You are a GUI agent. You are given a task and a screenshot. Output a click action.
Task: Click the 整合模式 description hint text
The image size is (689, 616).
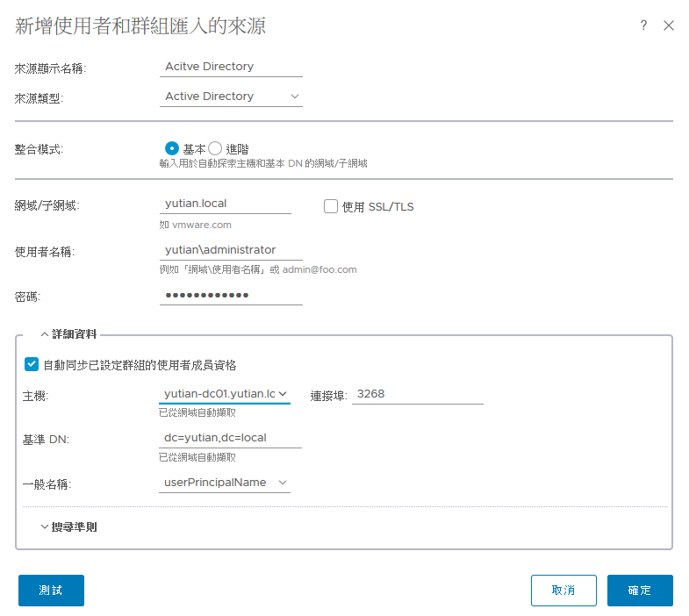point(263,163)
